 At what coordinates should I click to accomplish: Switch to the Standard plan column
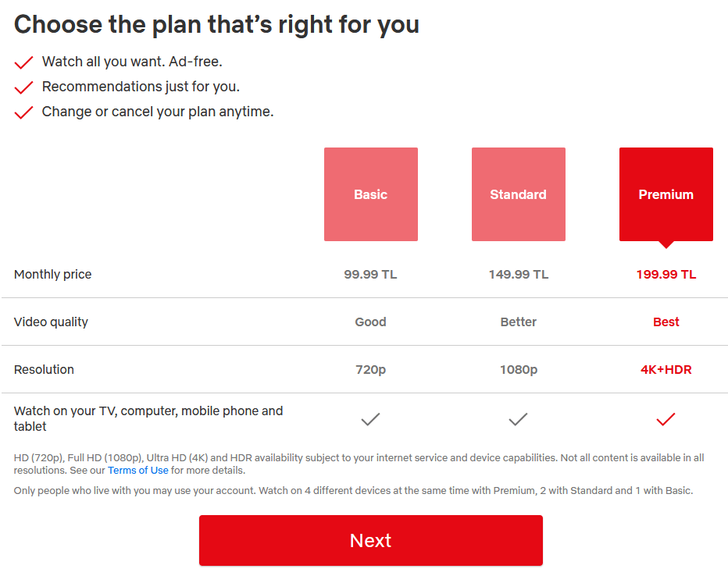point(518,194)
